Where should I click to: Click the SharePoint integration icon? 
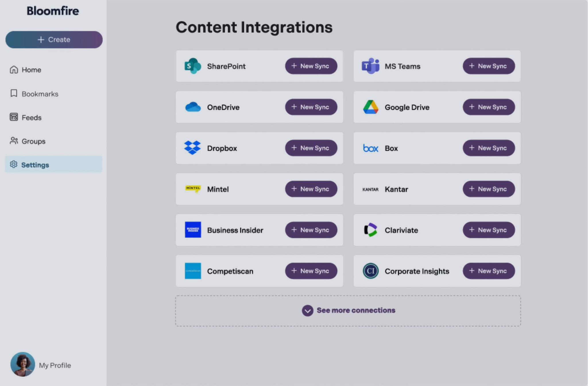point(192,66)
